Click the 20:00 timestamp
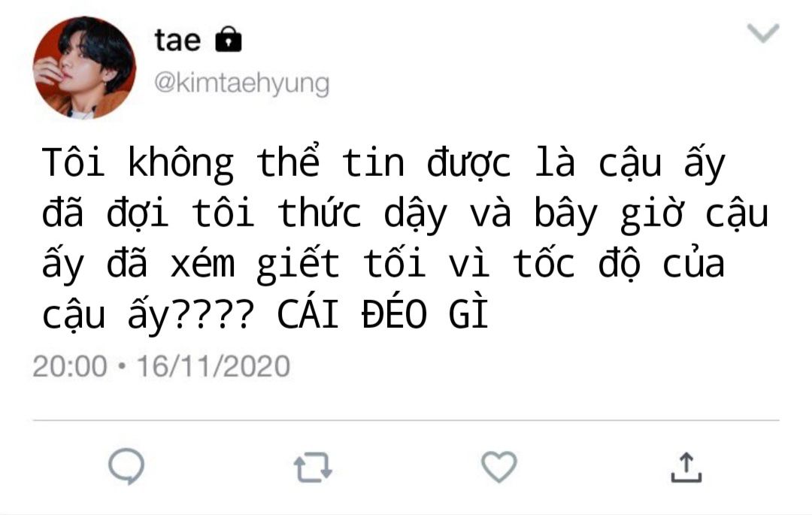Screen dimensions: 812x515 point(70,366)
